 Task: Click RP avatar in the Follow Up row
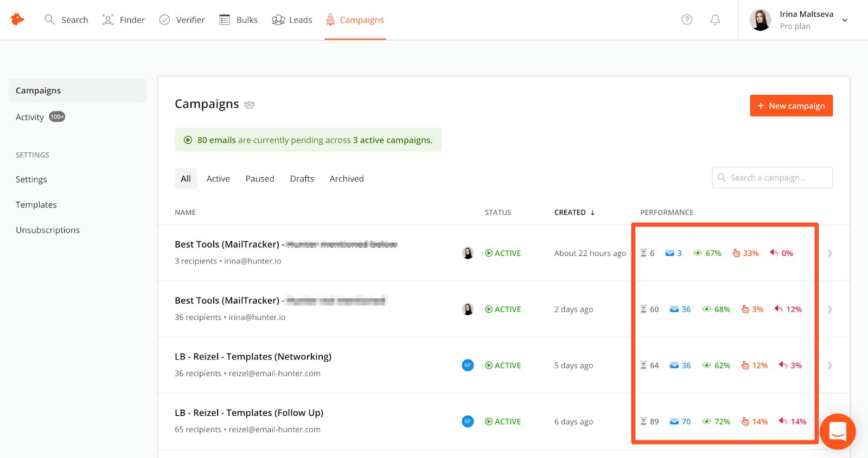468,421
